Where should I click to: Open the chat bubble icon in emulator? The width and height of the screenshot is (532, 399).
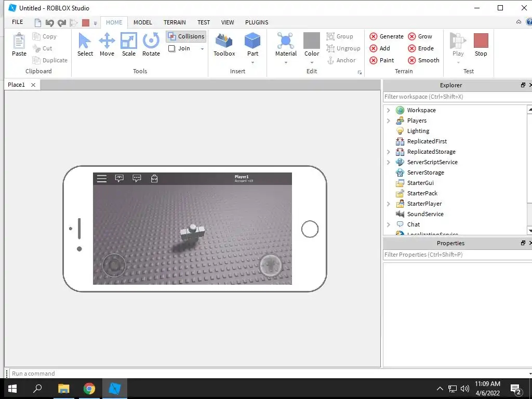[137, 179]
